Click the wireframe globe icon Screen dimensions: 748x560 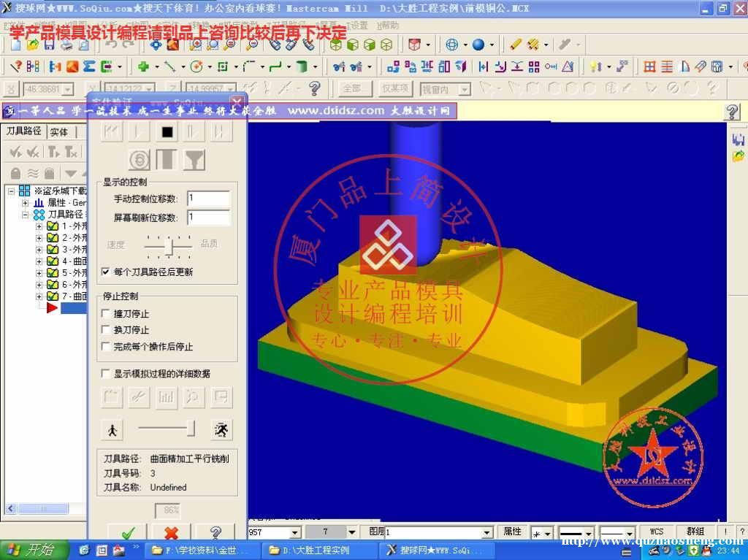click(451, 45)
